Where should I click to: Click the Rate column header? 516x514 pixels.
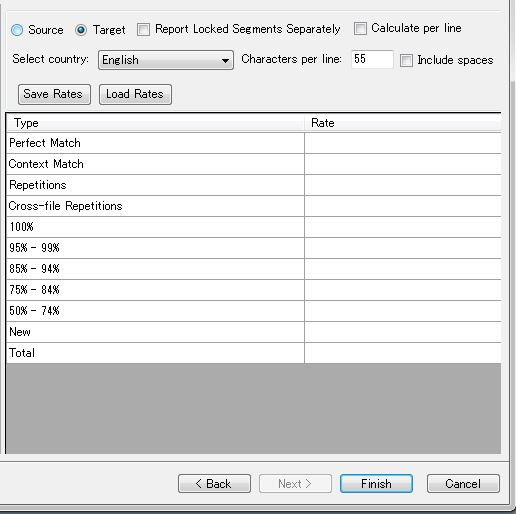[403, 123]
